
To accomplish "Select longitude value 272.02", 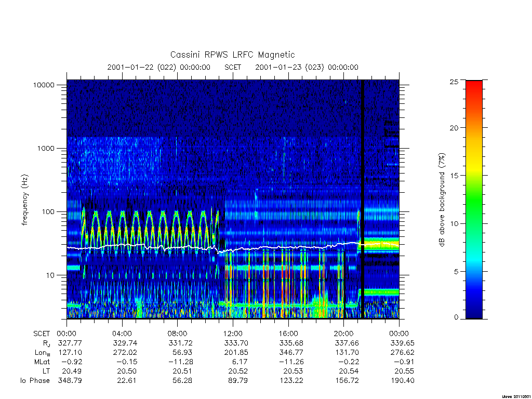I will point(125,353).
